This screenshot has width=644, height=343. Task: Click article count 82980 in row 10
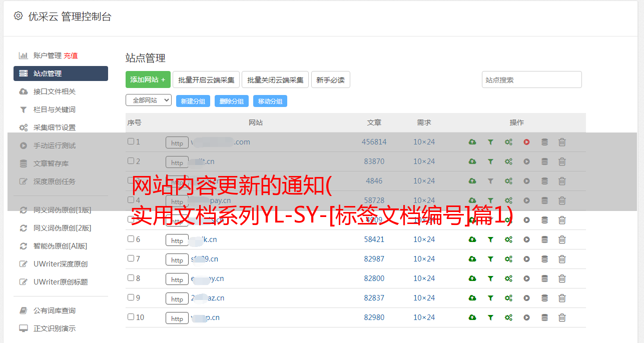coord(374,317)
